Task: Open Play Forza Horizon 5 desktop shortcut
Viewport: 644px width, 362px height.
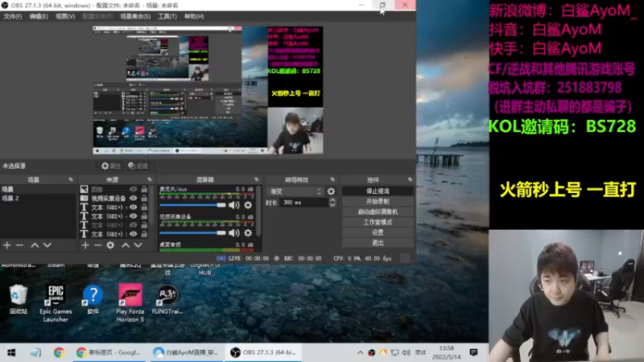Action: (130, 303)
